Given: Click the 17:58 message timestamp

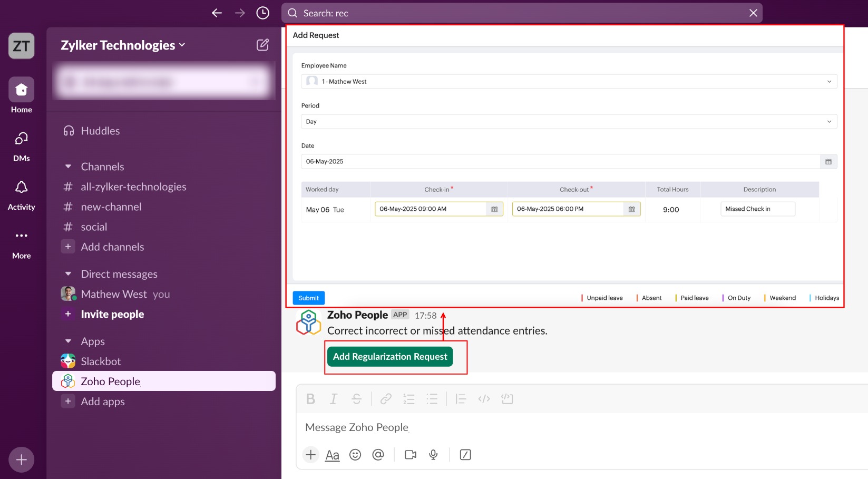Looking at the screenshot, I should 426,316.
